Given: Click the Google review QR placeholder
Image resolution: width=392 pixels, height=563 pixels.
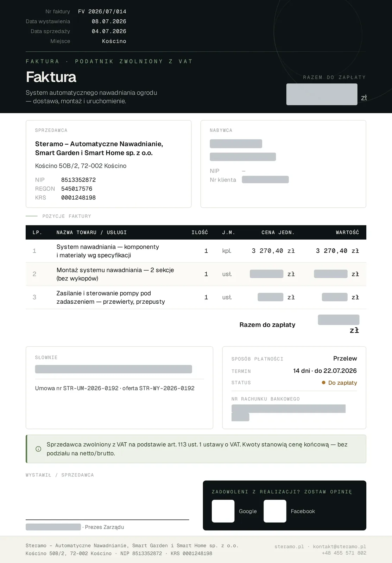Looking at the screenshot, I should pos(223,511).
